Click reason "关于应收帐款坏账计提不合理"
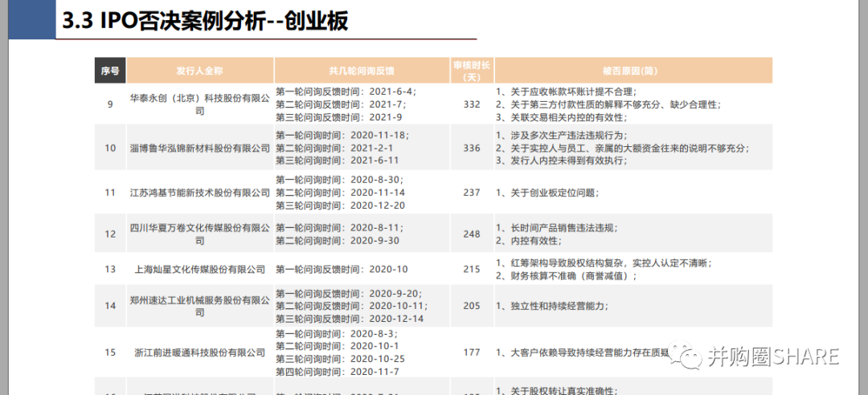The height and width of the screenshot is (395, 868). (566, 91)
